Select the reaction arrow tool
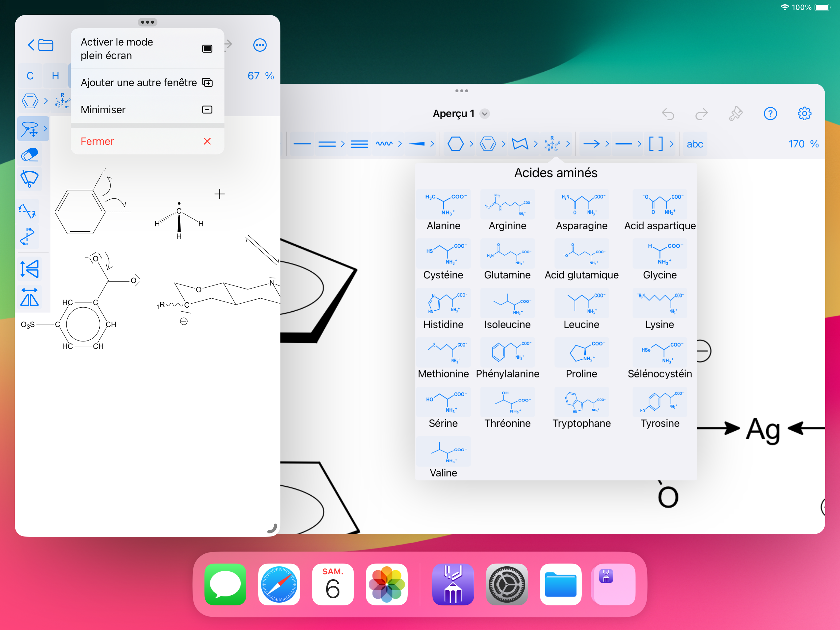 point(591,144)
